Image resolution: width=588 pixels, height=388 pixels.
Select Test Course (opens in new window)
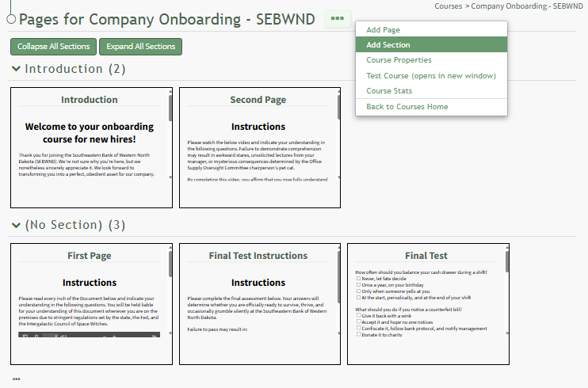[431, 76]
